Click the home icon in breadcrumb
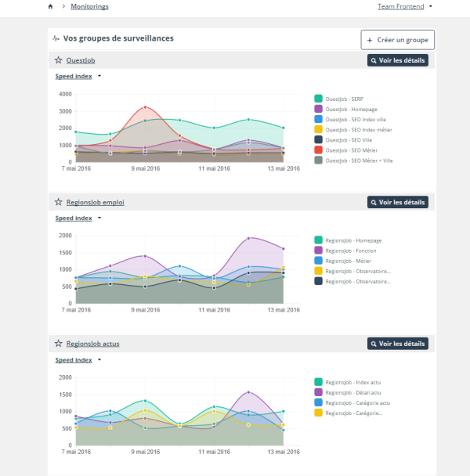 (51, 6)
